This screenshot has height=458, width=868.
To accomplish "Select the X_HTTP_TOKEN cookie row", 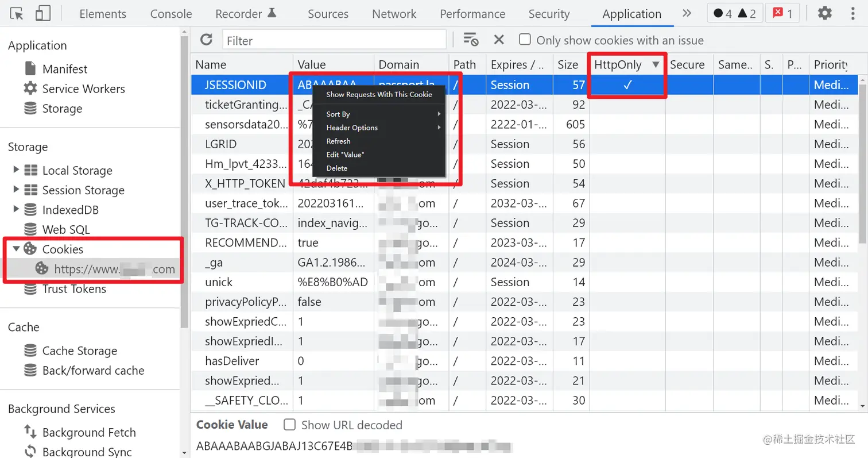I will (524, 183).
